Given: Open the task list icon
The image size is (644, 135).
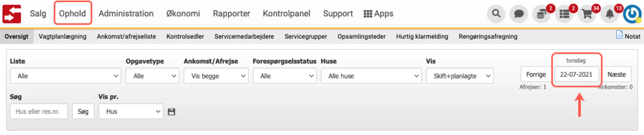Looking at the screenshot, I should point(564,14).
